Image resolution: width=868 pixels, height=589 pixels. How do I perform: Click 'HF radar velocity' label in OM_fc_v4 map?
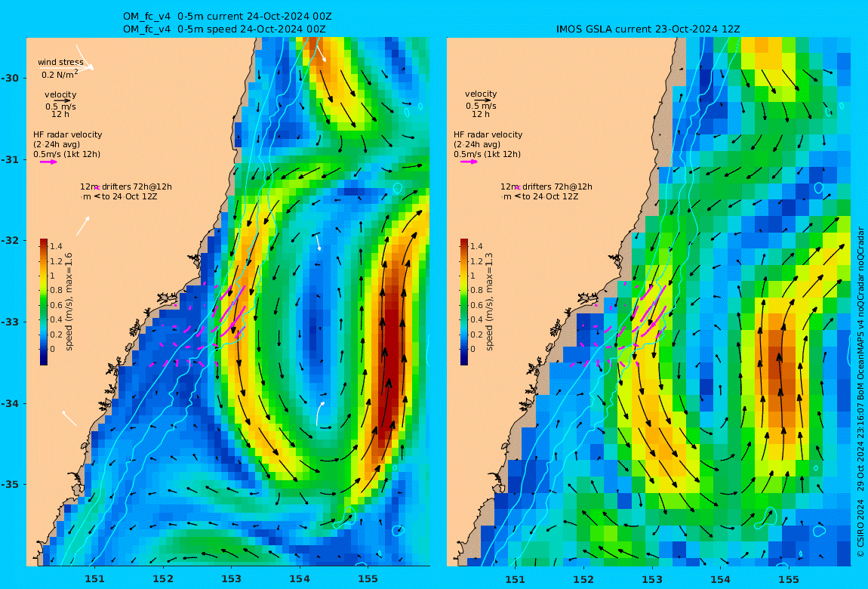(67, 134)
